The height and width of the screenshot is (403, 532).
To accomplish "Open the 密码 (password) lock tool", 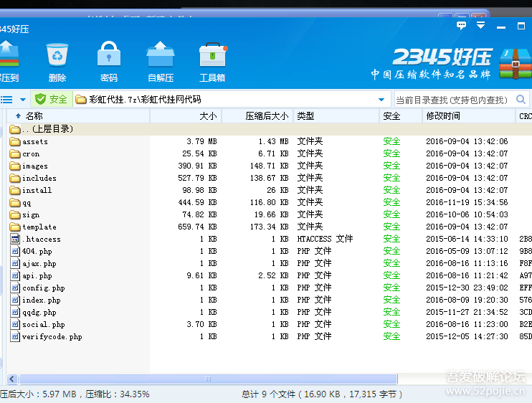I will pyautogui.click(x=109, y=54).
